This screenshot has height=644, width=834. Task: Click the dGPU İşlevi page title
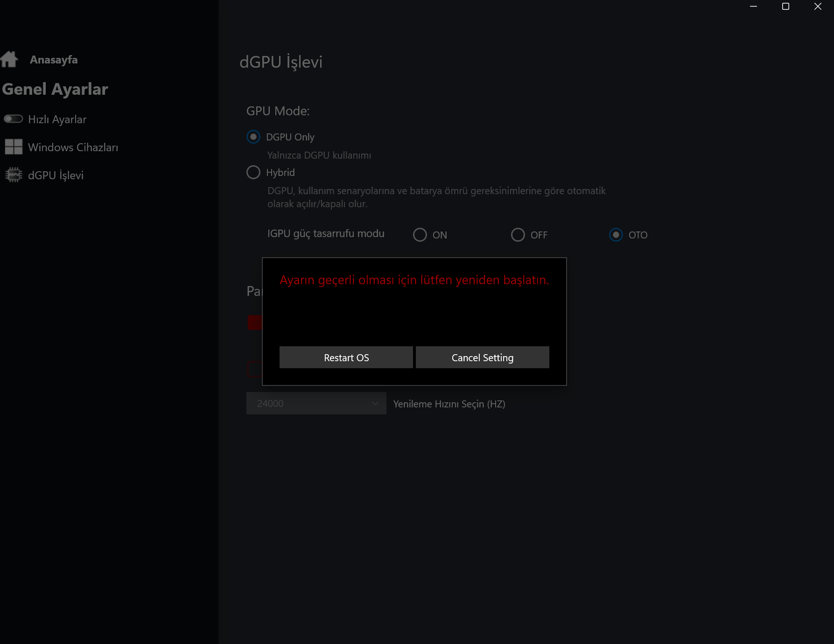coord(281,62)
